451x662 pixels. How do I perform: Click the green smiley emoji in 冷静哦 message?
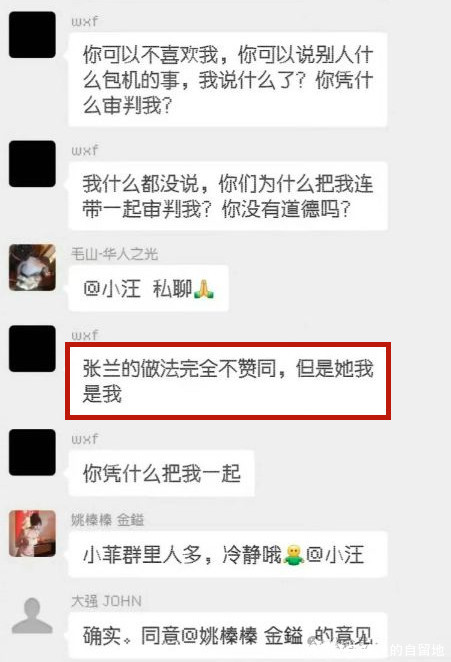294,555
